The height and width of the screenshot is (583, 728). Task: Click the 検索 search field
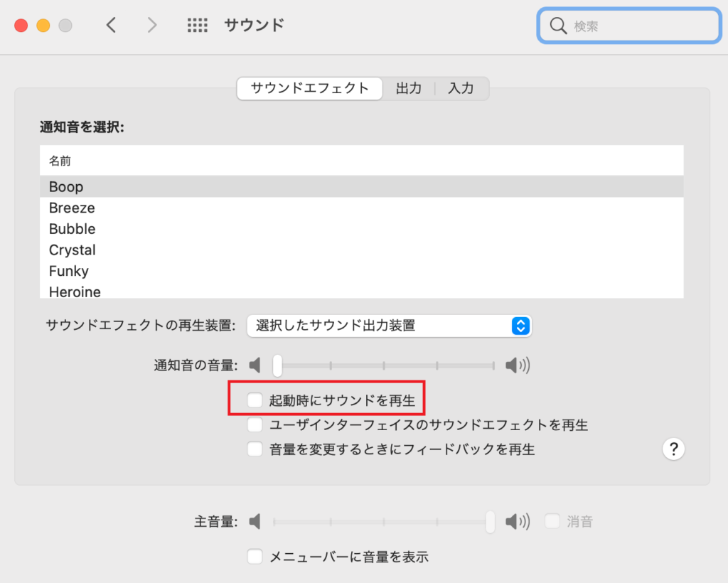[x=629, y=26]
